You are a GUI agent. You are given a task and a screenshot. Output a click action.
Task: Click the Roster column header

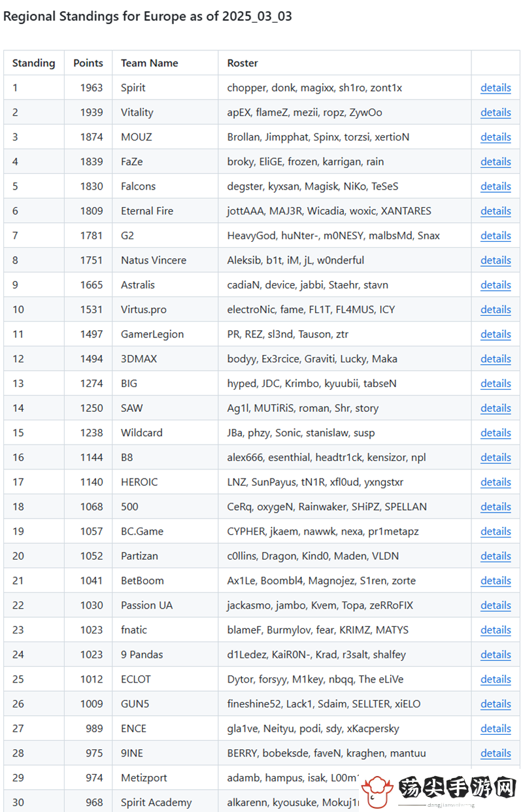click(243, 63)
